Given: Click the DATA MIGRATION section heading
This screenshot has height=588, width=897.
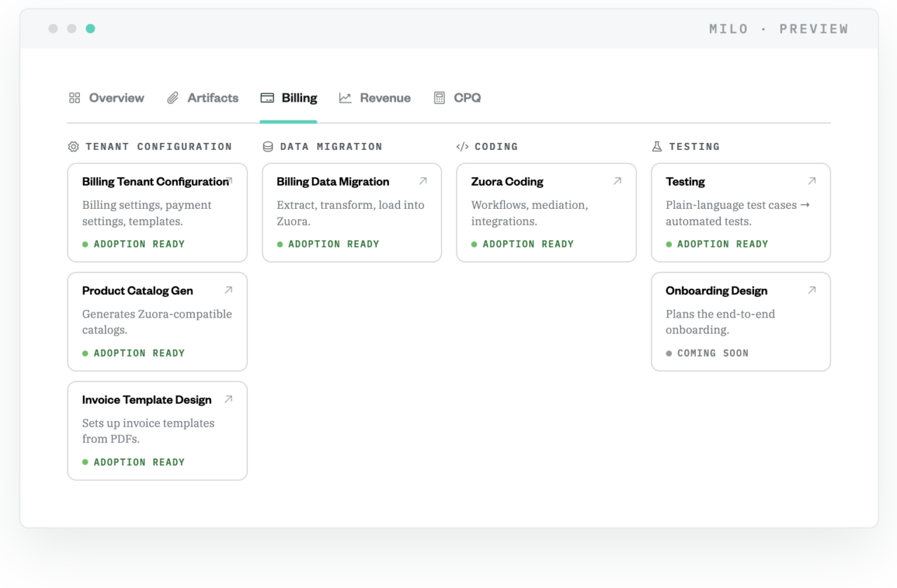Looking at the screenshot, I should pyautogui.click(x=331, y=146).
